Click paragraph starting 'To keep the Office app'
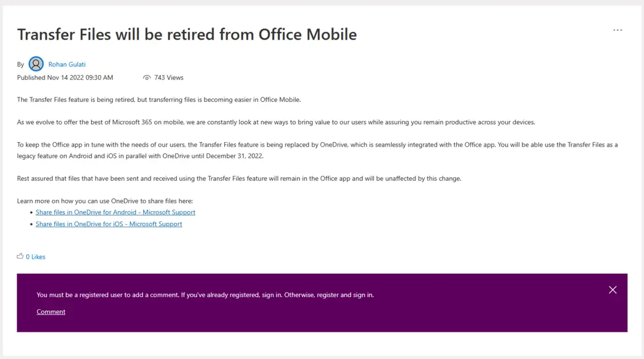 click(x=318, y=151)
